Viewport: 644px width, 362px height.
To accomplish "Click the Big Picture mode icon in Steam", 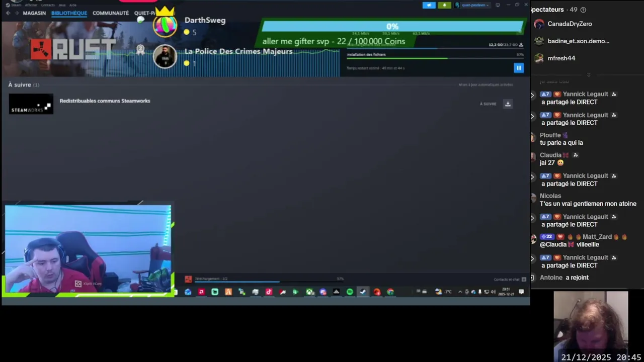I will coord(498,5).
